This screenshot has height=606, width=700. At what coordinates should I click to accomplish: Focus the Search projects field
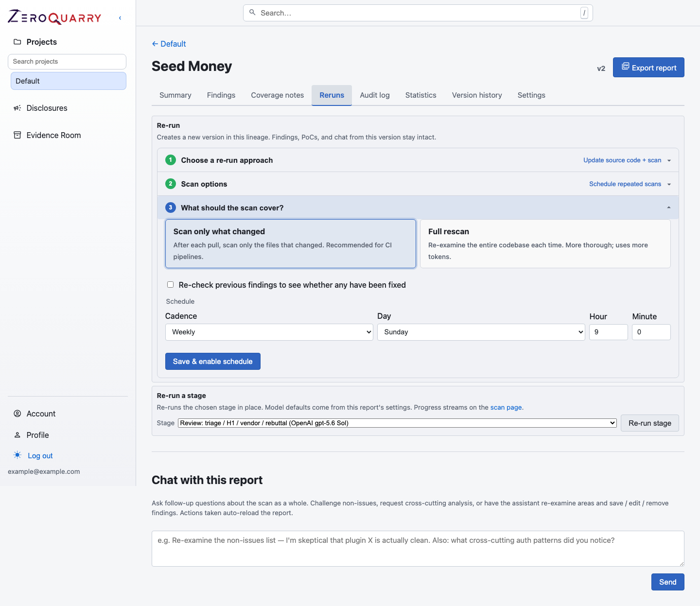67,62
